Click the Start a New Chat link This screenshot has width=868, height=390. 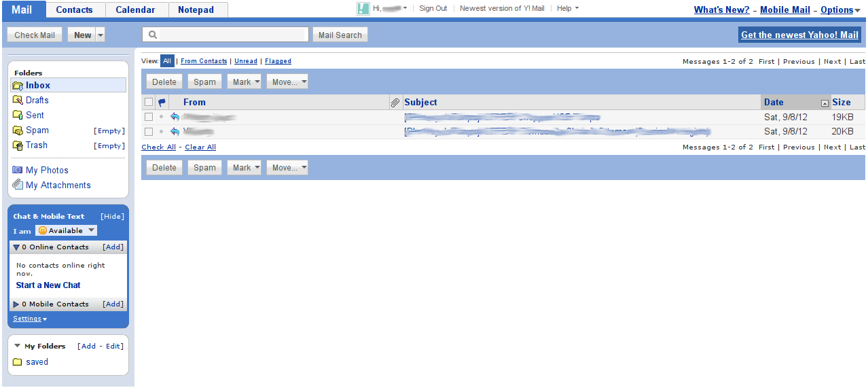click(x=48, y=285)
